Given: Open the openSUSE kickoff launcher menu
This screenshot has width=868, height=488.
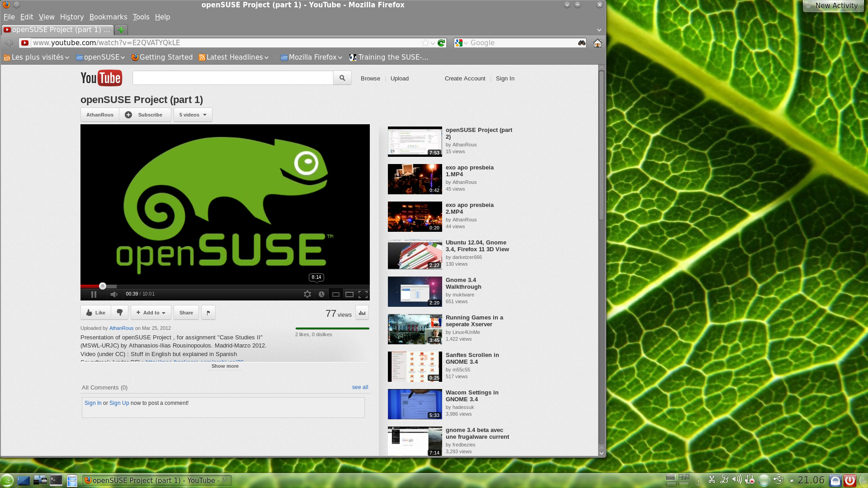Looking at the screenshot, I should 7,480.
